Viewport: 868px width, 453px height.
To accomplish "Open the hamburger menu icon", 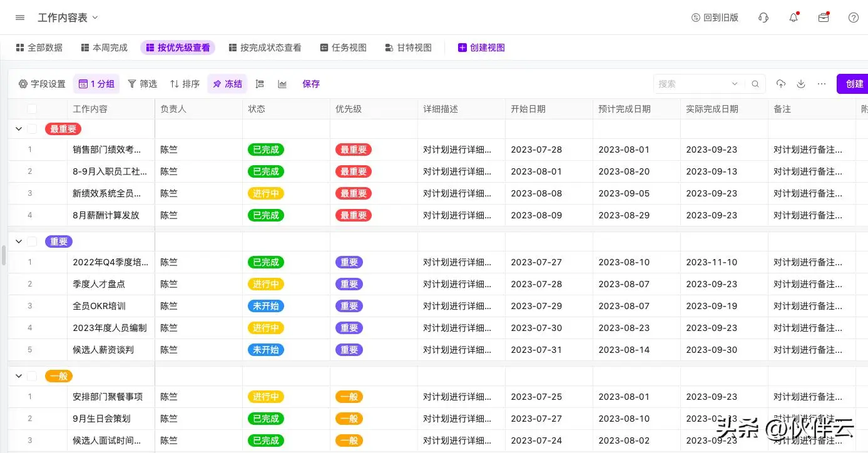I will click(x=20, y=18).
